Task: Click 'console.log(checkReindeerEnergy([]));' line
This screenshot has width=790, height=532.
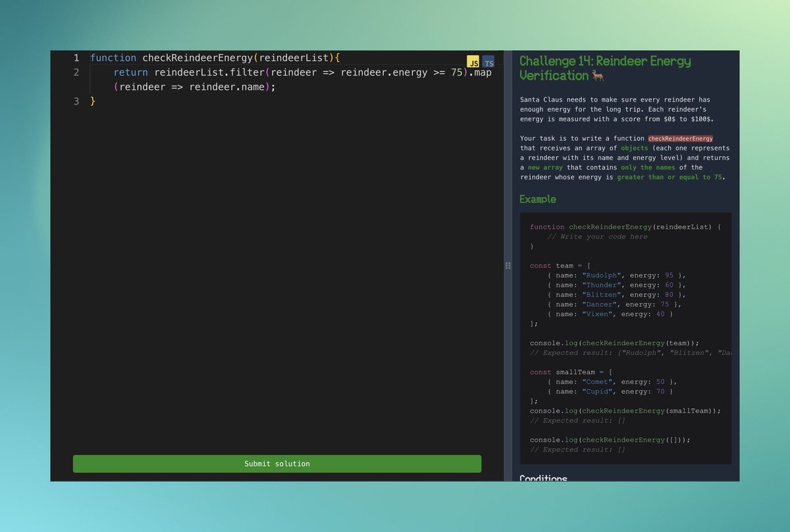Action: [x=610, y=440]
